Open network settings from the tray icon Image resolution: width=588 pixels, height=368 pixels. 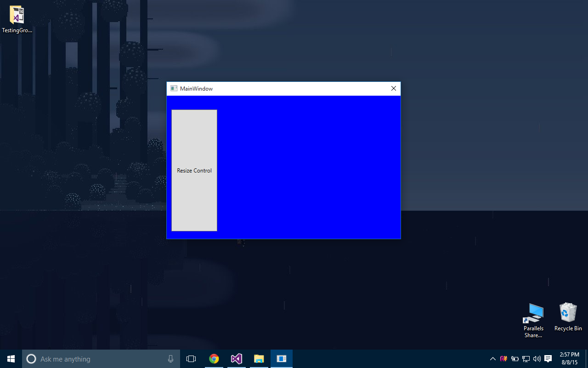(526, 358)
